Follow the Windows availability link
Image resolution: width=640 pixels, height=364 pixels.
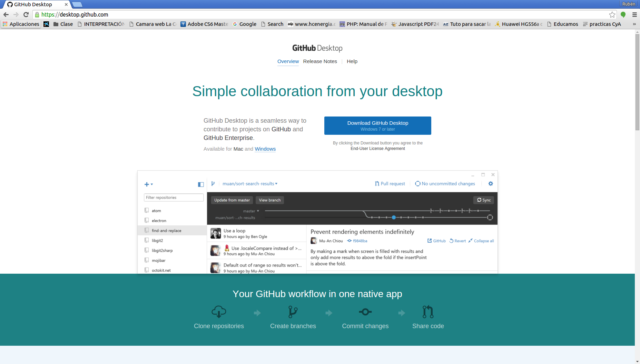pyautogui.click(x=265, y=149)
